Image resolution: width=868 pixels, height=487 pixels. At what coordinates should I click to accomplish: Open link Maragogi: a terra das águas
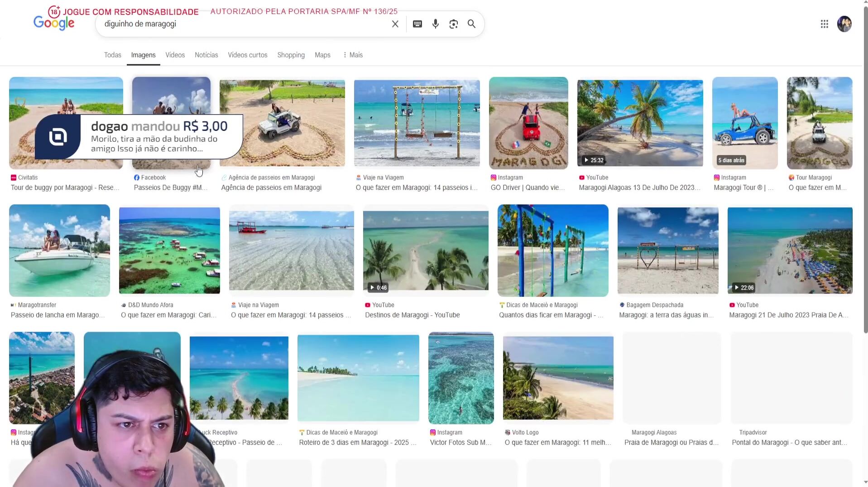[667, 315]
